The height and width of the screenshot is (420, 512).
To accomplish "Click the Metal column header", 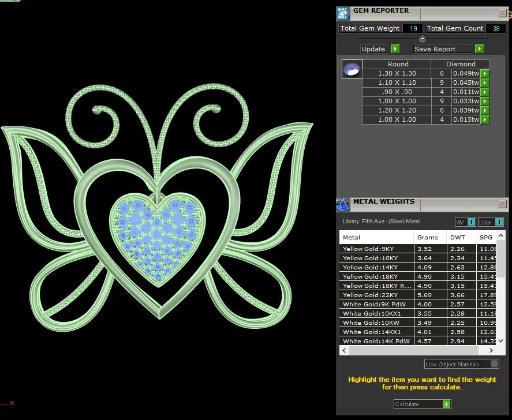I will [x=376, y=237].
